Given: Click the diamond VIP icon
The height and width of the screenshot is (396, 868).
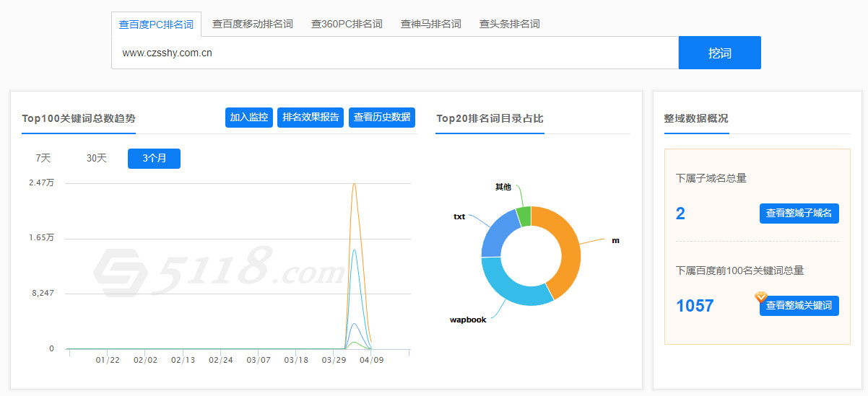Looking at the screenshot, I should tap(761, 296).
